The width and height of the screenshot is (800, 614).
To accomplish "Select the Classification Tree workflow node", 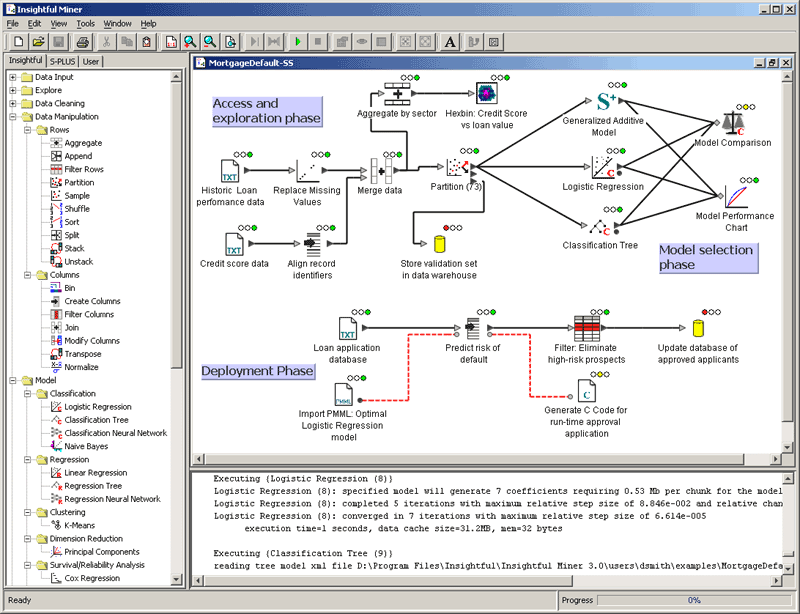I will (x=601, y=227).
